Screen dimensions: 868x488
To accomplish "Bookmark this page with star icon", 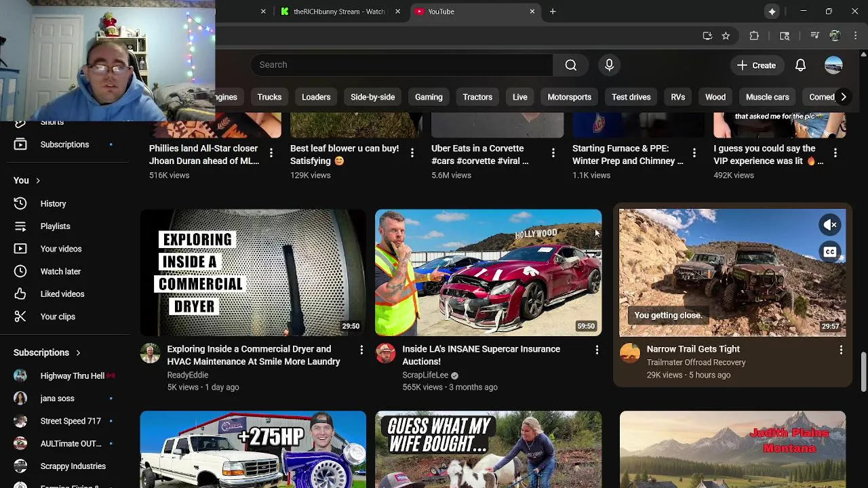I will pos(726,36).
